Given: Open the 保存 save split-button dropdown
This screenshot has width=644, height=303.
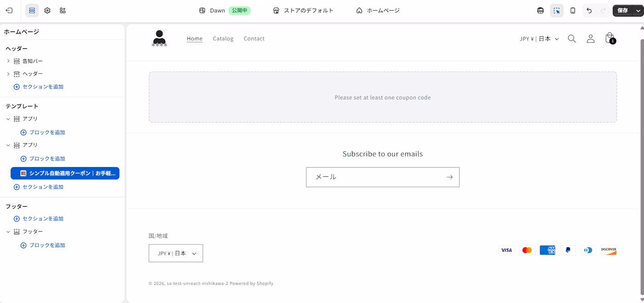Looking at the screenshot, I should (x=638, y=10).
